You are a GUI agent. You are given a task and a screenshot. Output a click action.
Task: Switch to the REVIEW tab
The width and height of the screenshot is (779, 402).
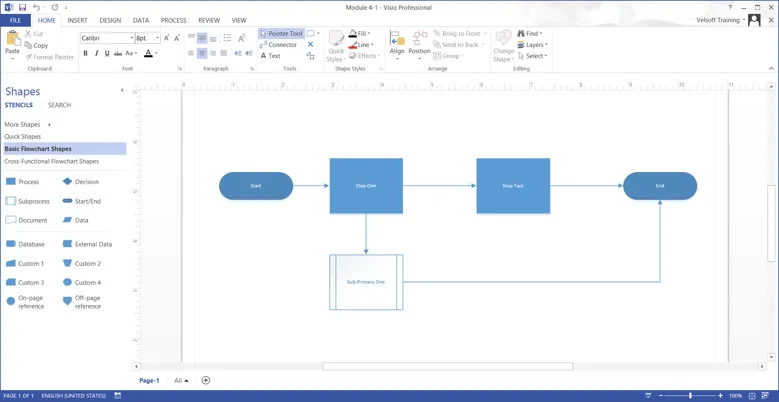[209, 20]
